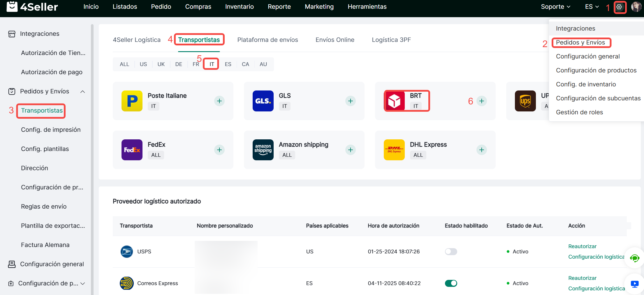Click the plus icon for Poste Italiane
The width and height of the screenshot is (644, 295).
tap(219, 101)
